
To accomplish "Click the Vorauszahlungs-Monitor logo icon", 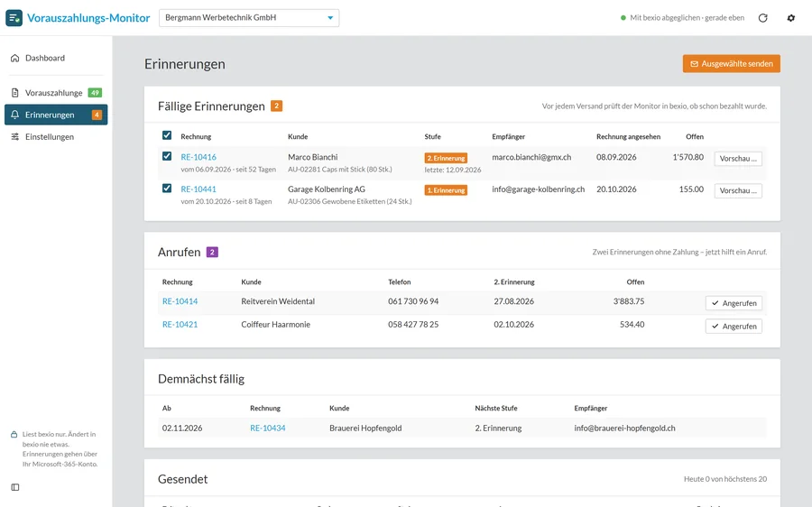I will tap(14, 18).
